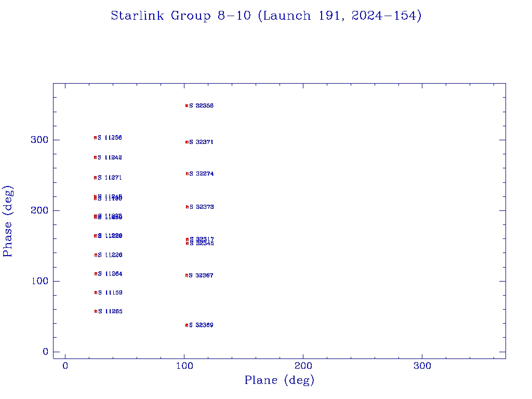This screenshot has height=399, width=532.
Task: Select the label S 32367
Action: 201,275
